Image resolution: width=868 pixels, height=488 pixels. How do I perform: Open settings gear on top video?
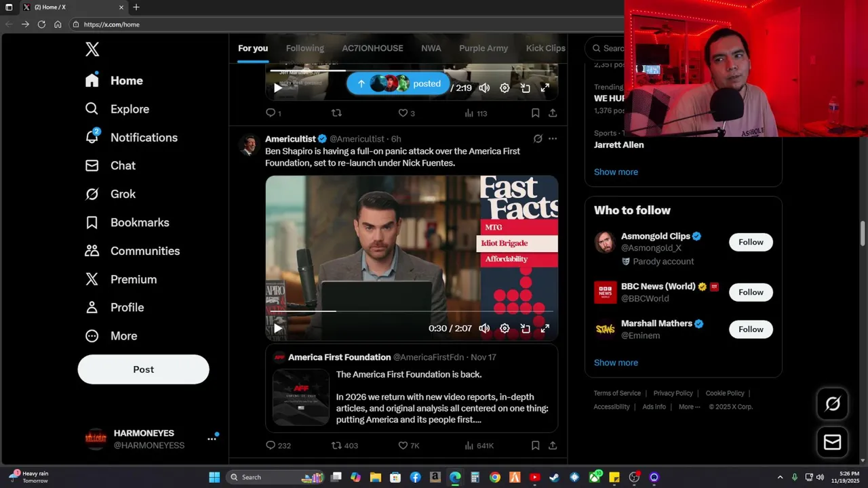pos(505,88)
